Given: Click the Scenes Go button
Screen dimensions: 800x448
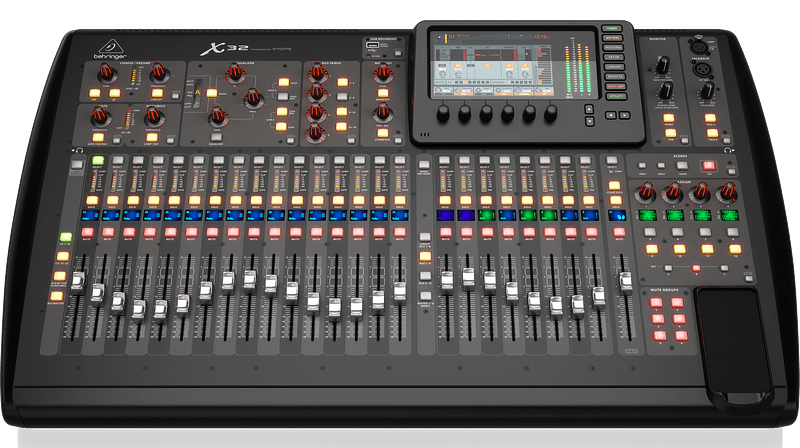Looking at the screenshot, I should point(708,166).
